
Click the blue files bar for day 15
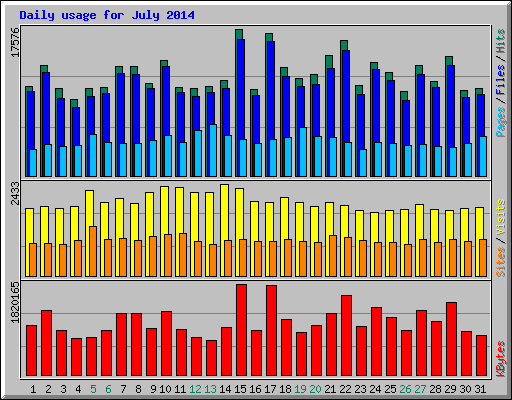point(241,89)
